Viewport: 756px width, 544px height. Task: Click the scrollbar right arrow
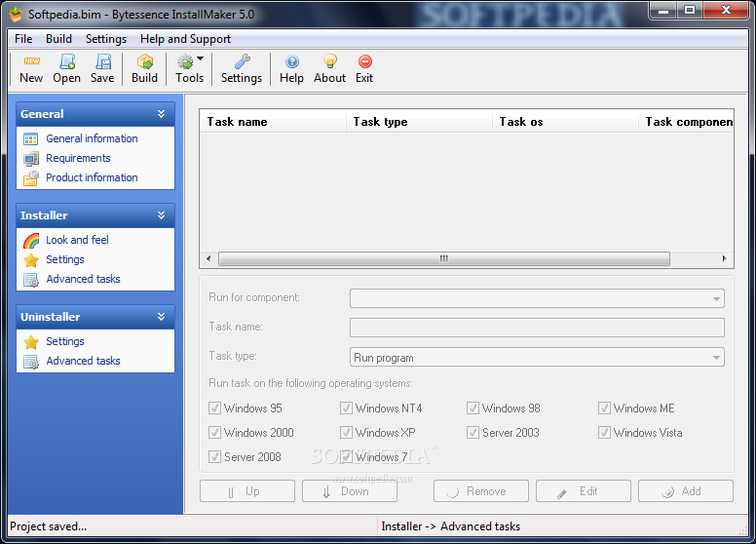[724, 259]
